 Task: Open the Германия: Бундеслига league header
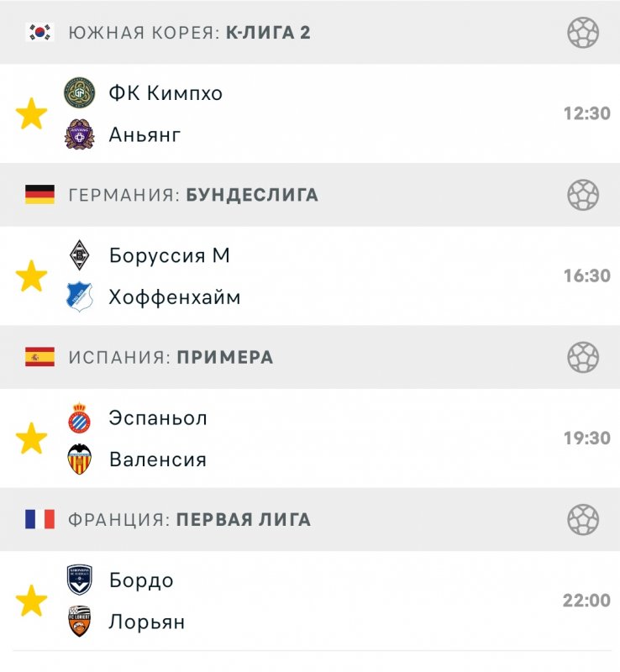[193, 196]
